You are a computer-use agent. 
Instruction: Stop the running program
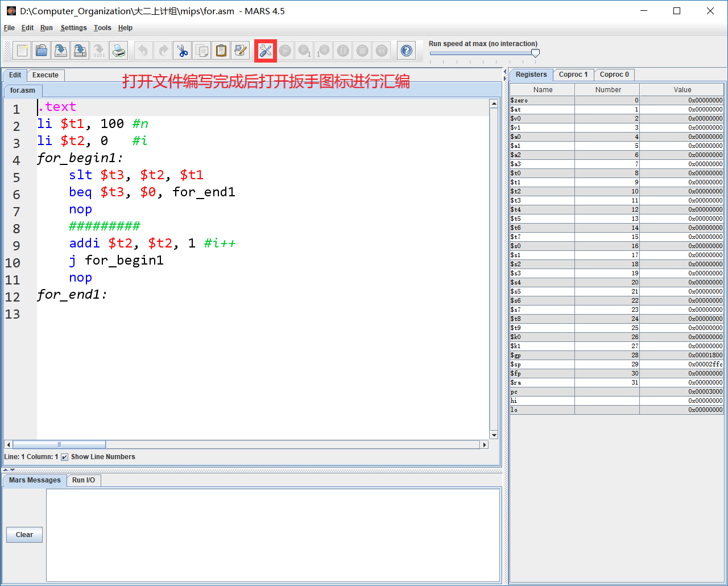362,51
